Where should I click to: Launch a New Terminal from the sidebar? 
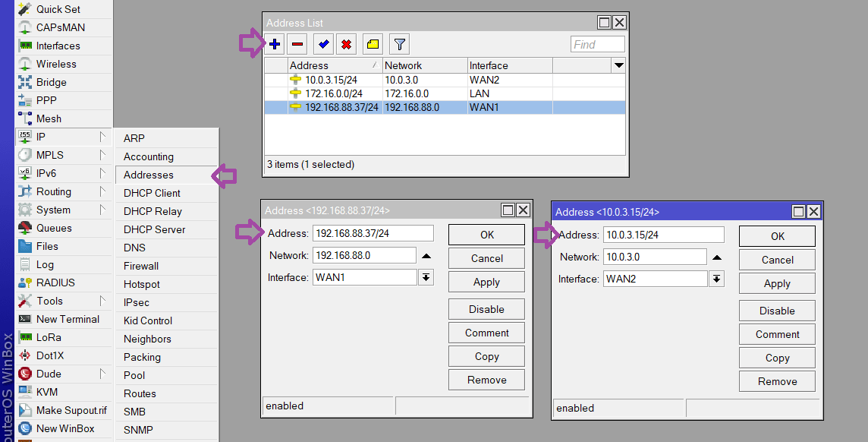click(67, 319)
